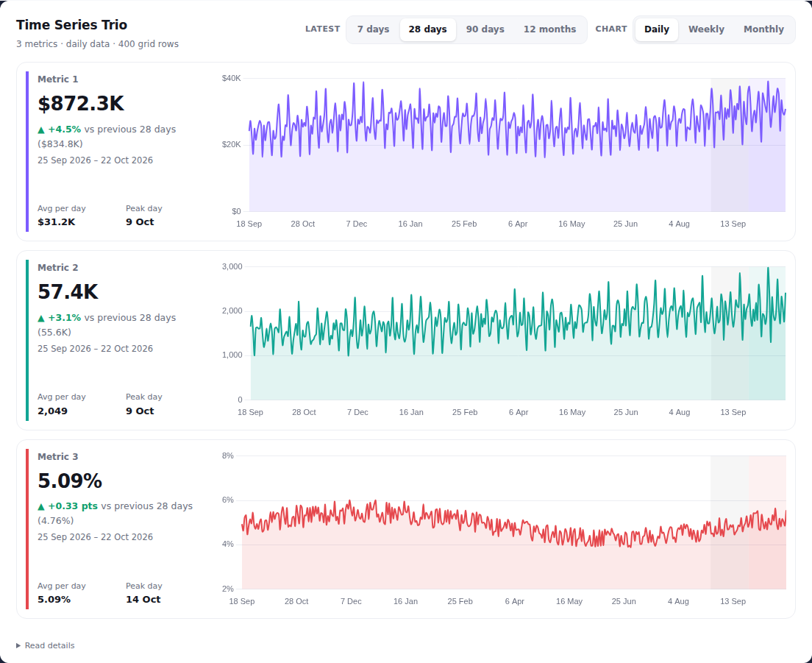Click the highlighted recent period in Metric 1 chart

pos(766,145)
